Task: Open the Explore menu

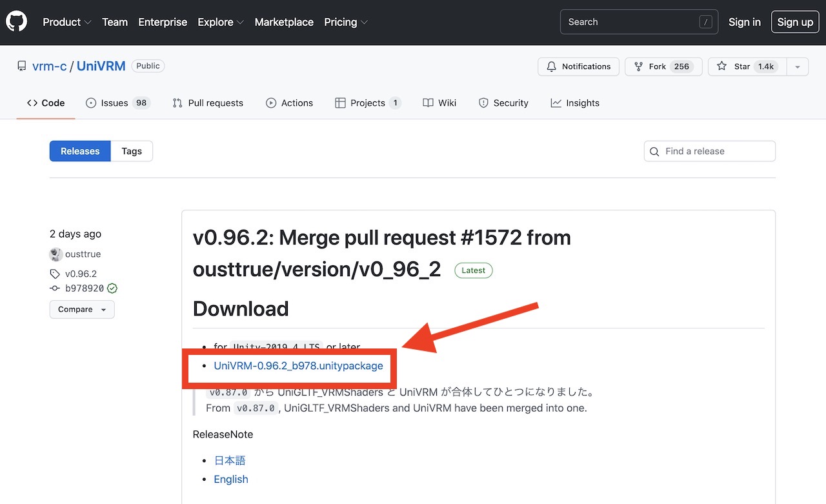Action: click(221, 22)
